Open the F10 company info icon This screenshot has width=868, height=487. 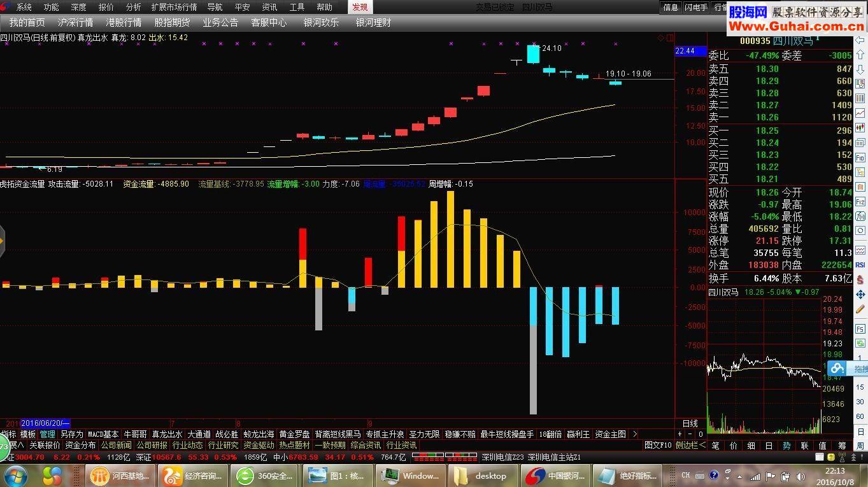pyautogui.click(x=860, y=157)
